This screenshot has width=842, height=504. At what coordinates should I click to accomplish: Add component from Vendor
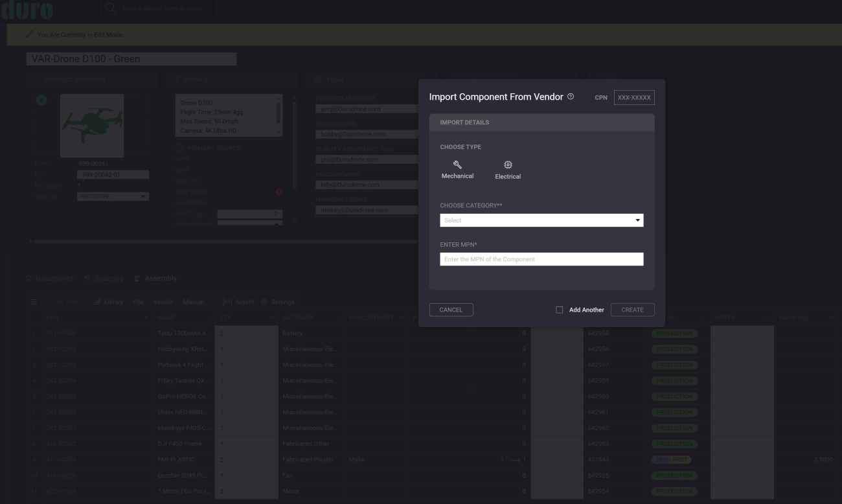[163, 302]
